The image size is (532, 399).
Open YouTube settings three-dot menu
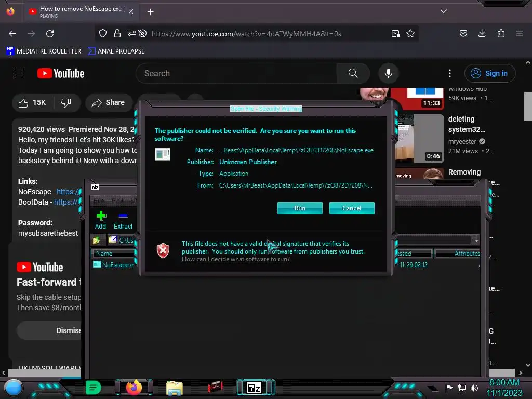(450, 73)
